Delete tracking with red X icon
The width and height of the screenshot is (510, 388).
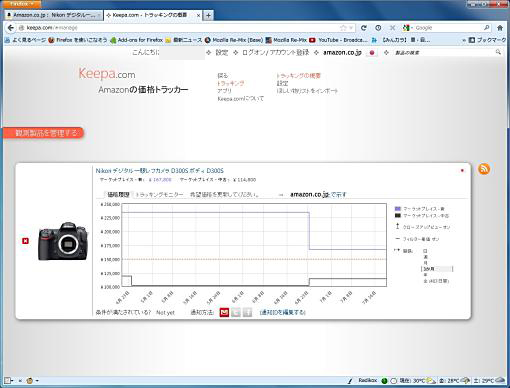(25, 241)
